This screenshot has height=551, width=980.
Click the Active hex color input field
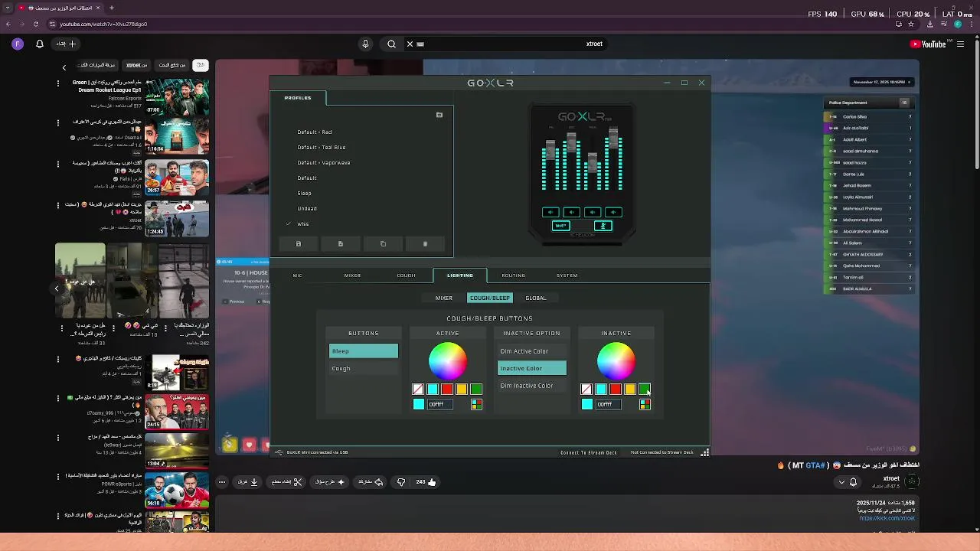coord(440,404)
